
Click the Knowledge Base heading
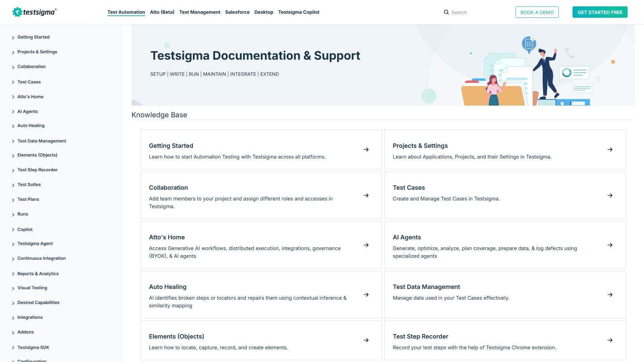pos(159,115)
